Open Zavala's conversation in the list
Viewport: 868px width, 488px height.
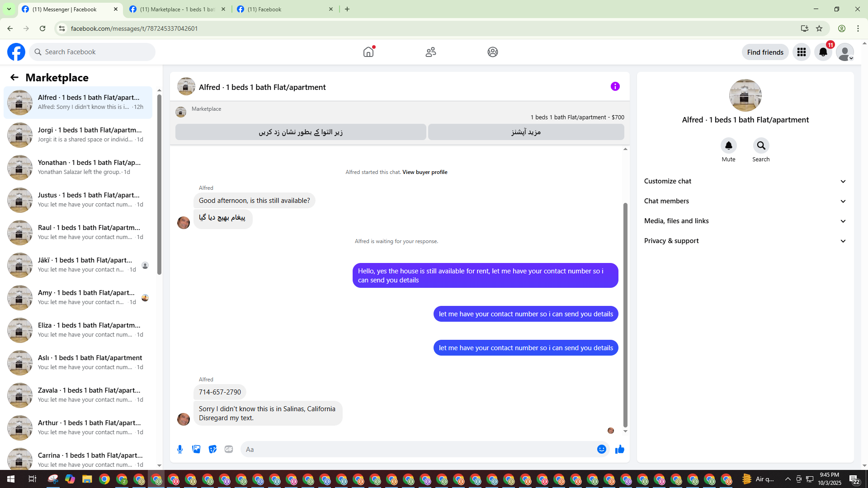(78, 395)
